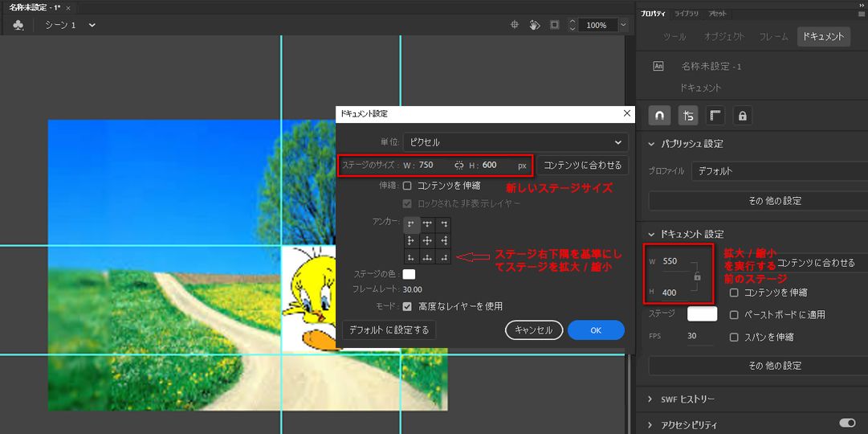Select the bottom-right anchor point
This screenshot has height=434, width=868.
(443, 256)
